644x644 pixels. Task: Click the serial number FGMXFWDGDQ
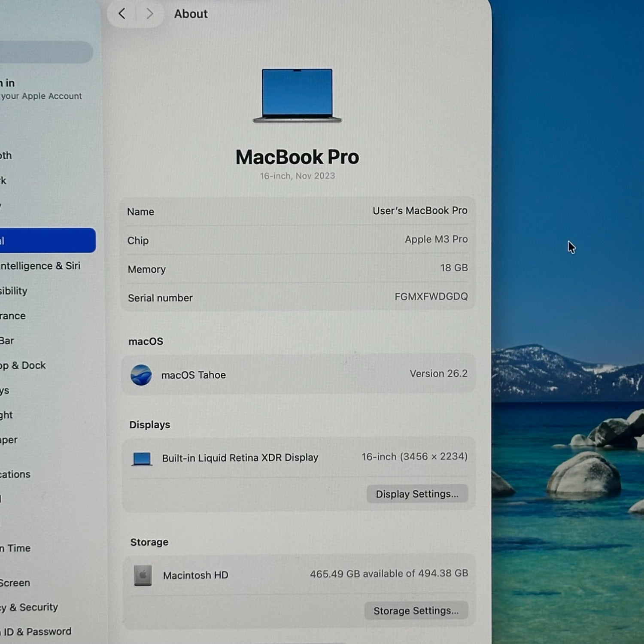[431, 297]
